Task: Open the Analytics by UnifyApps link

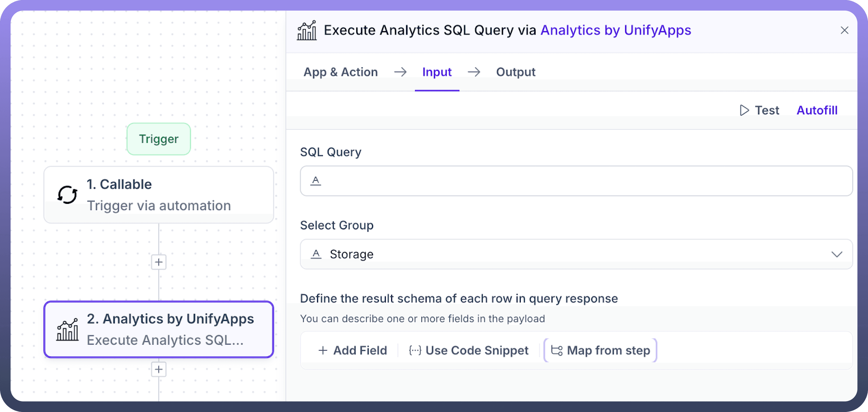Action: [x=616, y=30]
